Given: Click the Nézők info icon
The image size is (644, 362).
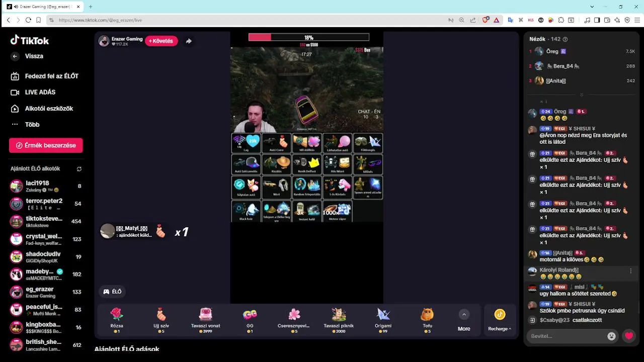Looking at the screenshot, I should (565, 39).
